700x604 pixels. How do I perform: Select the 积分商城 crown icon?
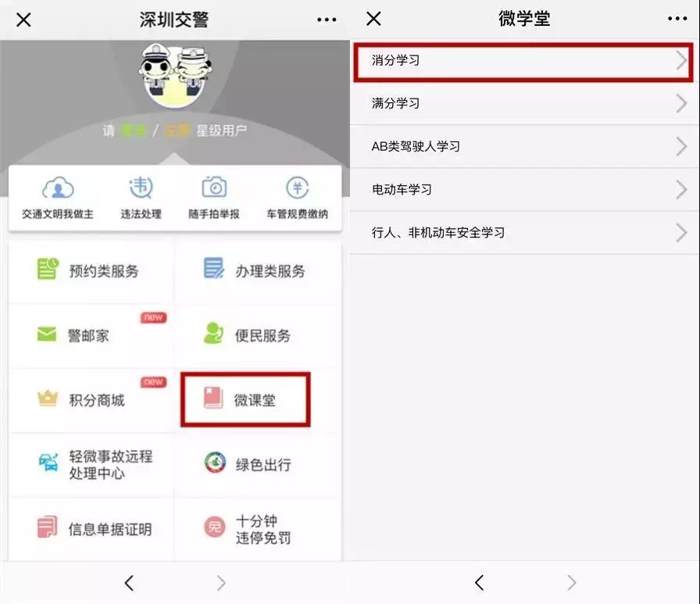pos(48,398)
